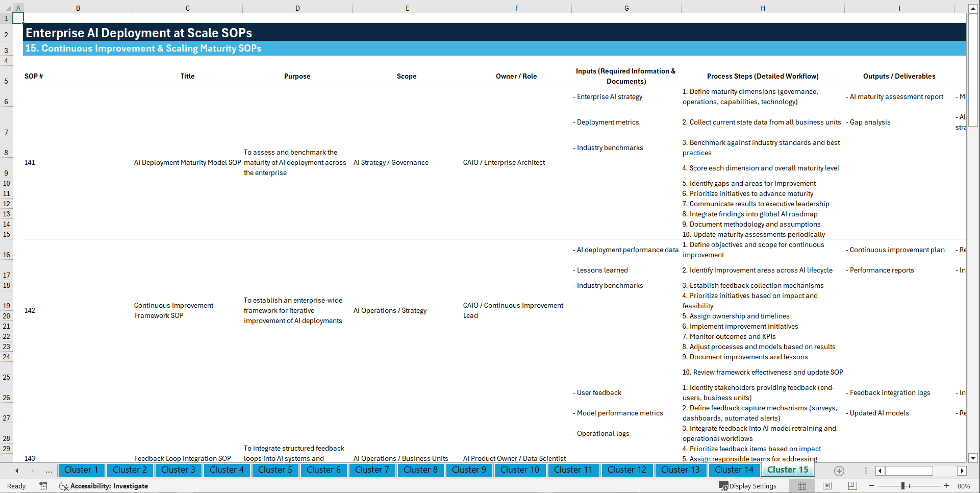Switch to the Cluster 1 sheet
The height and width of the screenshot is (493, 980).
pyautogui.click(x=81, y=470)
